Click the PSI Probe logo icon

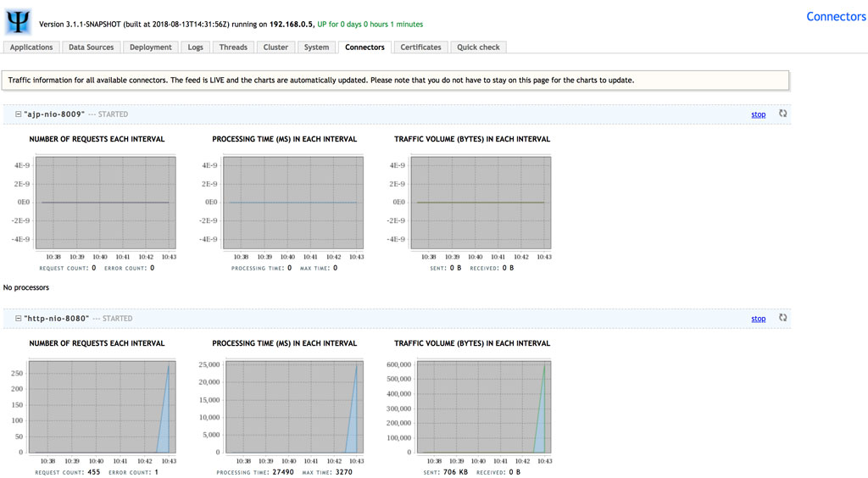(18, 21)
